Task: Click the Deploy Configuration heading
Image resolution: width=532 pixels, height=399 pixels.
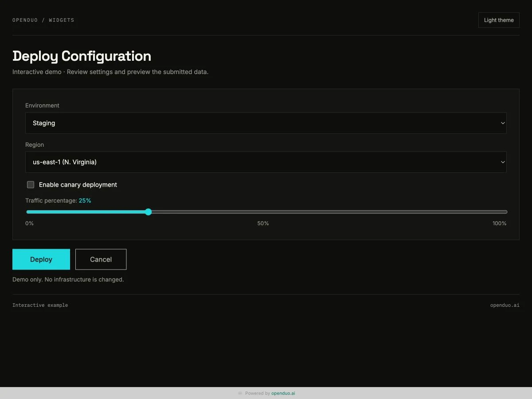Action: click(x=82, y=56)
